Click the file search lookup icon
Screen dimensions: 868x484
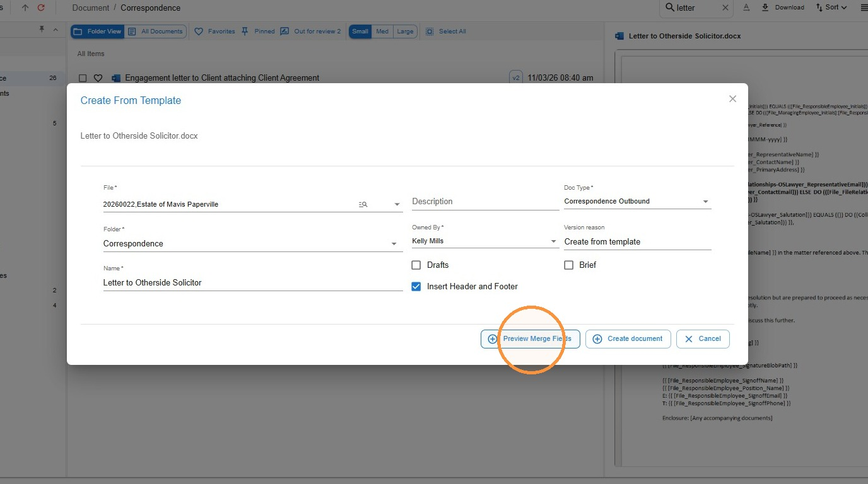coord(363,204)
